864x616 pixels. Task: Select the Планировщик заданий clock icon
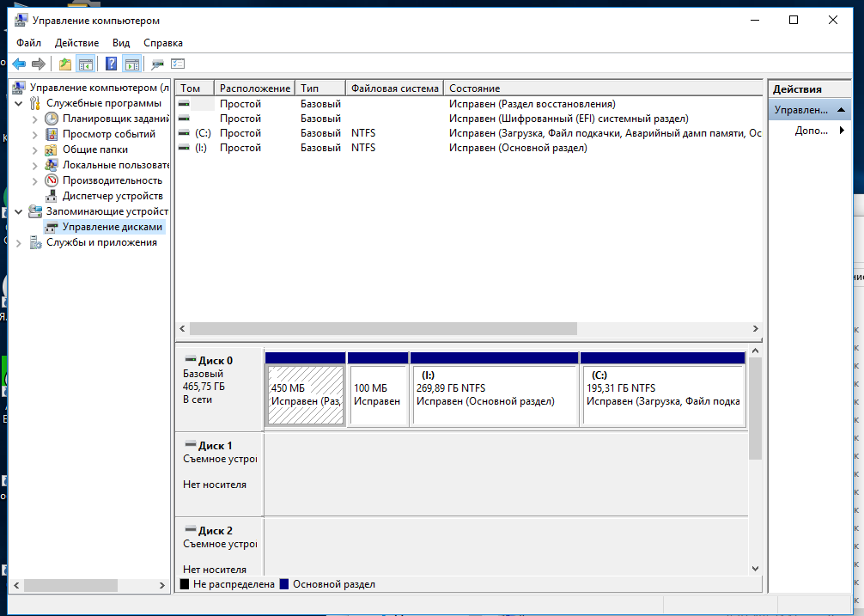[52, 119]
